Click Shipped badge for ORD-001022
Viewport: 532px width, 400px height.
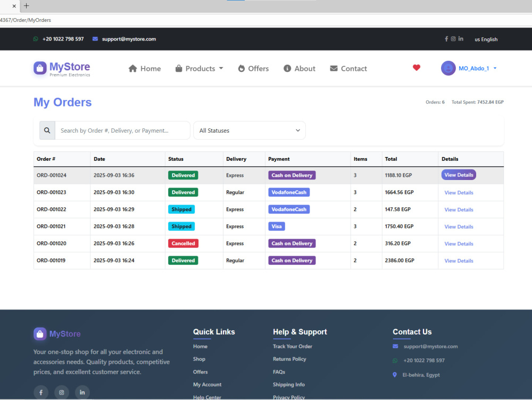[181, 209]
